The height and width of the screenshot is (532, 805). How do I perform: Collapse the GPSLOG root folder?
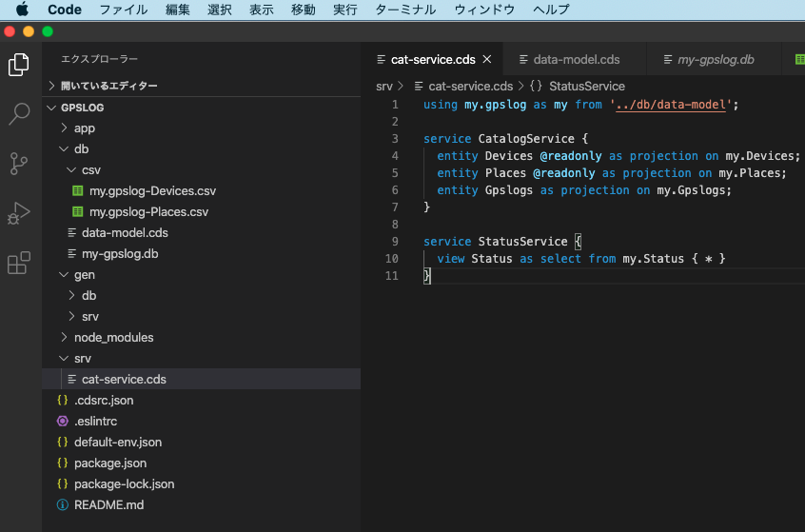pos(51,108)
